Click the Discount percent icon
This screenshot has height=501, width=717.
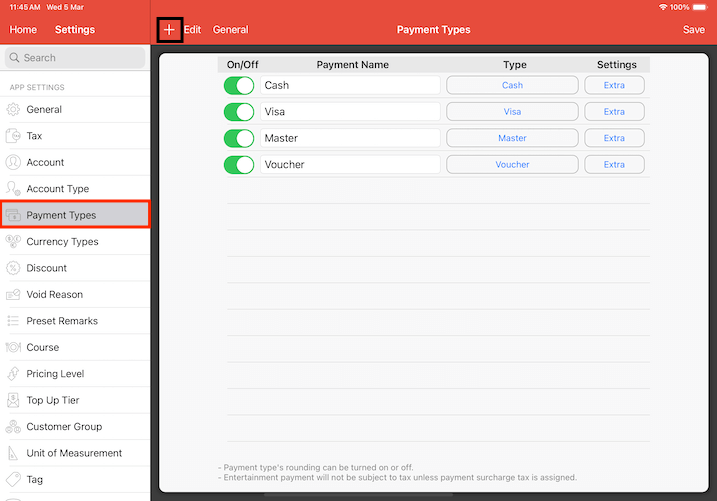pos(13,268)
